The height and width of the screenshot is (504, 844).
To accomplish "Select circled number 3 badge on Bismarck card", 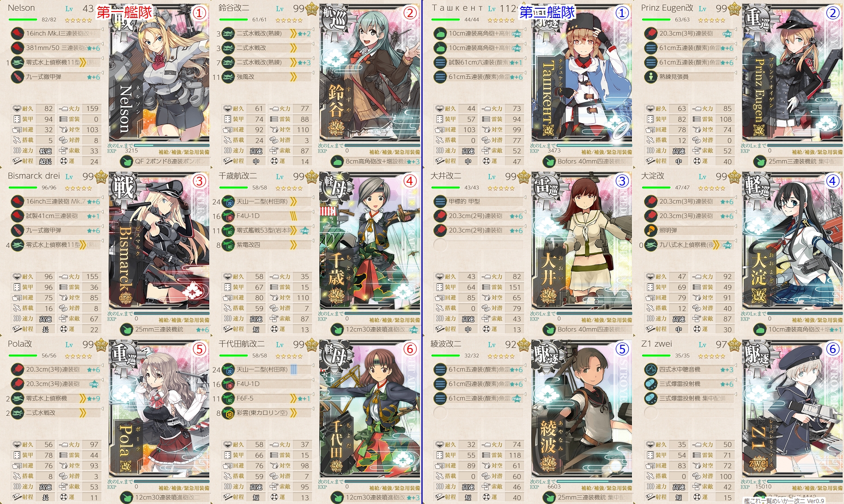I will click(x=199, y=181).
